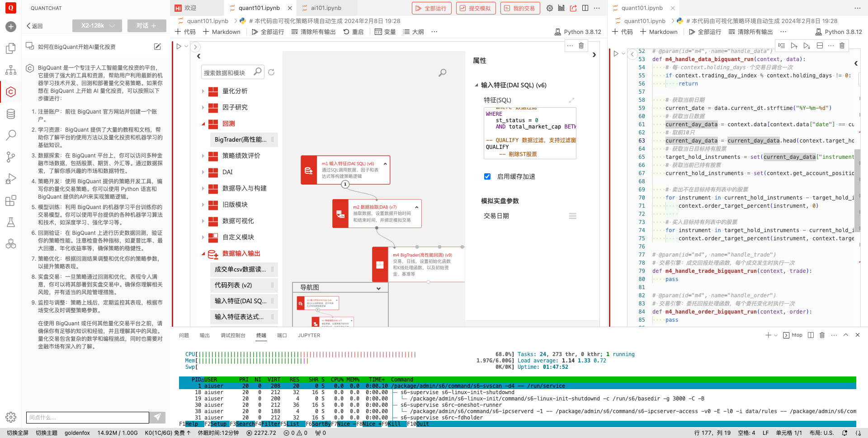
Task: Delete the left notebook cell with trash icon
Action: click(581, 45)
